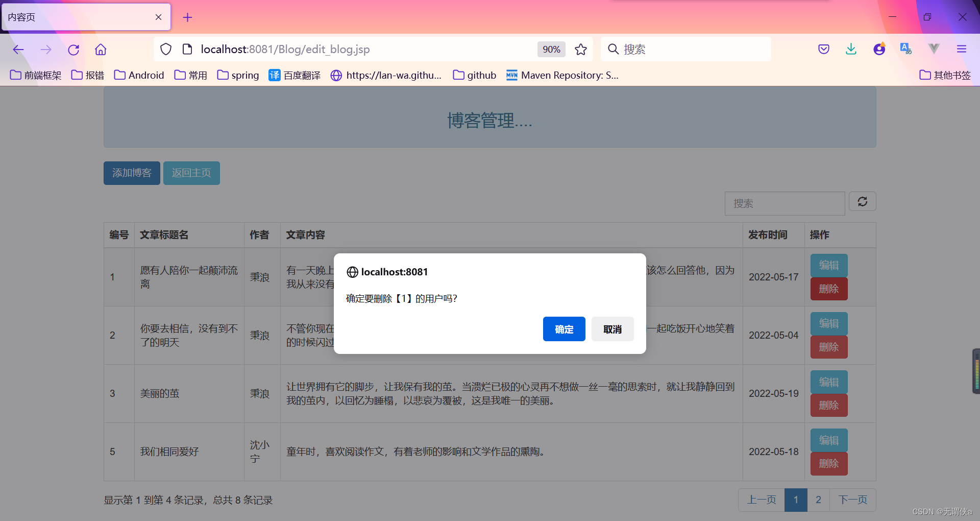Image resolution: width=980 pixels, height=521 pixels.
Task: Click 删除 for blog number 1
Action: tap(829, 289)
